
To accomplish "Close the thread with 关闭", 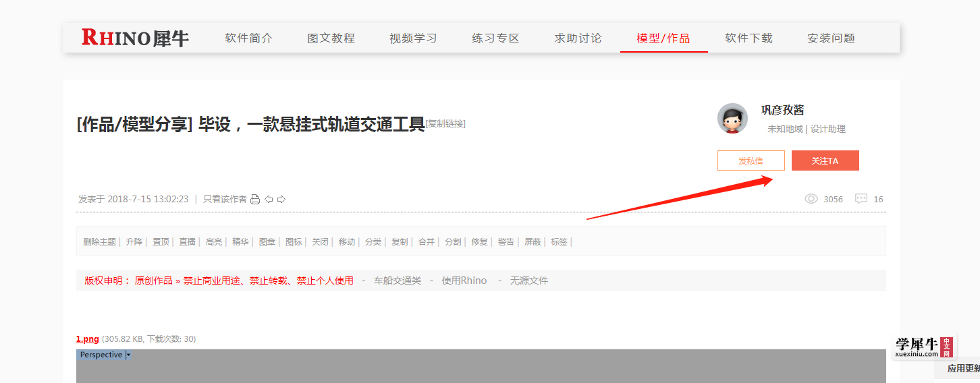I will coord(321,241).
